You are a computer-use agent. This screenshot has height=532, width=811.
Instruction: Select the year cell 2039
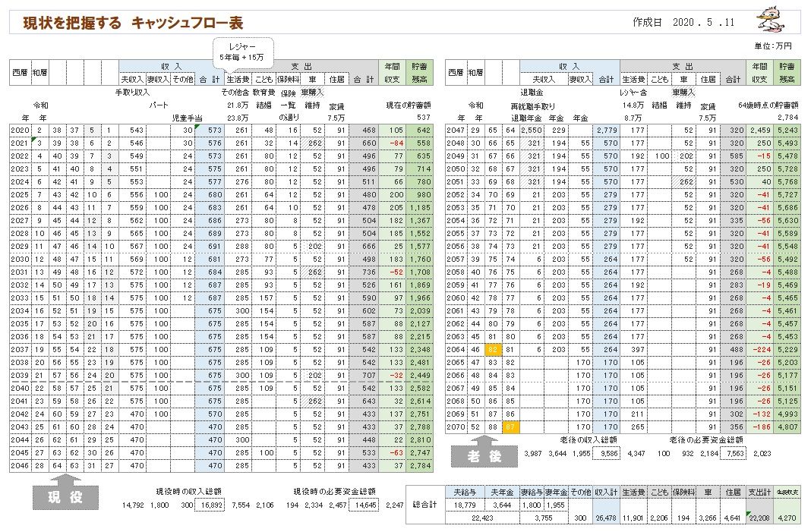pos(20,376)
